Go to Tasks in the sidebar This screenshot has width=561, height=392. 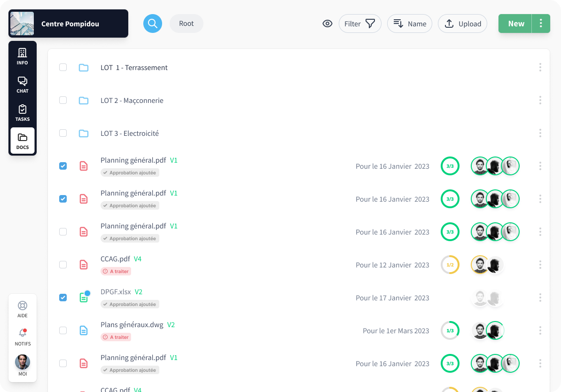tap(22, 112)
